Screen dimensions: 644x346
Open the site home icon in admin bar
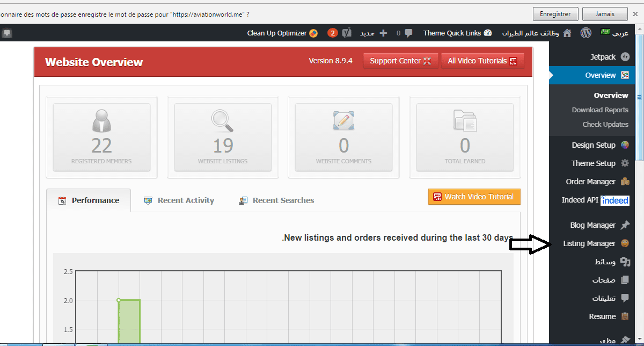click(x=567, y=33)
